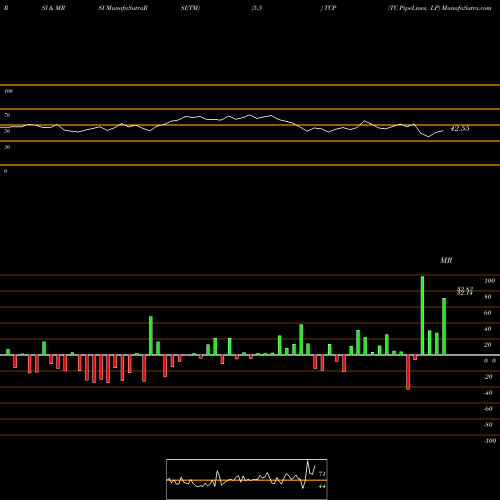500x500 pixels.
Task: Click the 44 value in the mini chart
Action: tap(322, 486)
